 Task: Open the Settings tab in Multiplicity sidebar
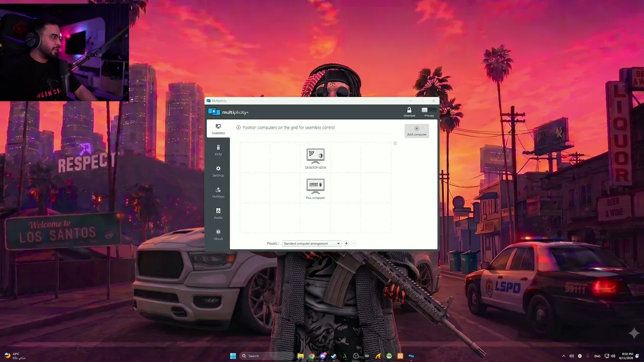pos(218,171)
